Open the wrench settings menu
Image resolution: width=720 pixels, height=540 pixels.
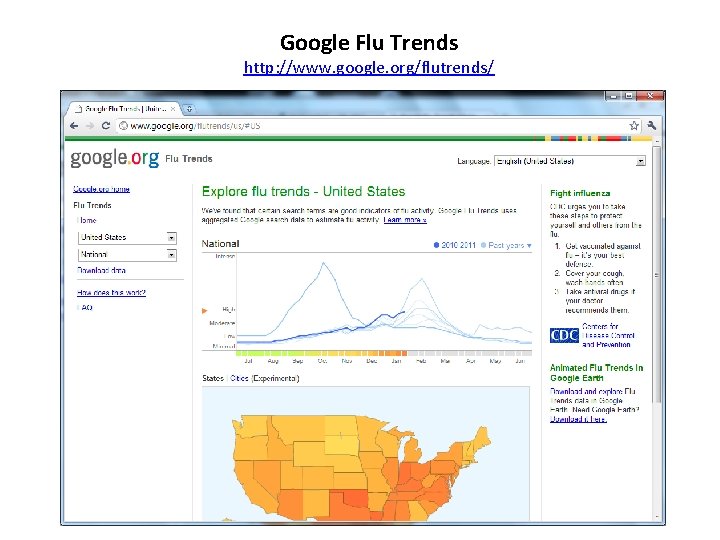click(x=652, y=125)
